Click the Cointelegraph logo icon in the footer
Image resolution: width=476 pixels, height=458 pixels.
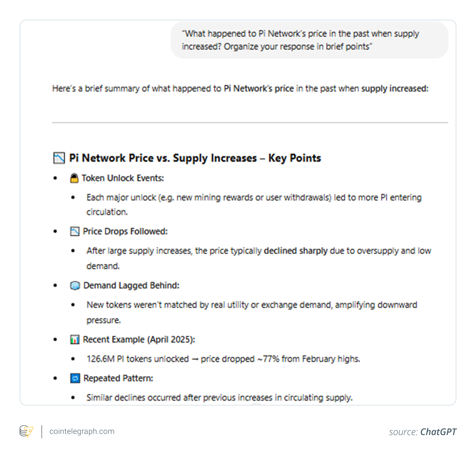pyautogui.click(x=26, y=431)
